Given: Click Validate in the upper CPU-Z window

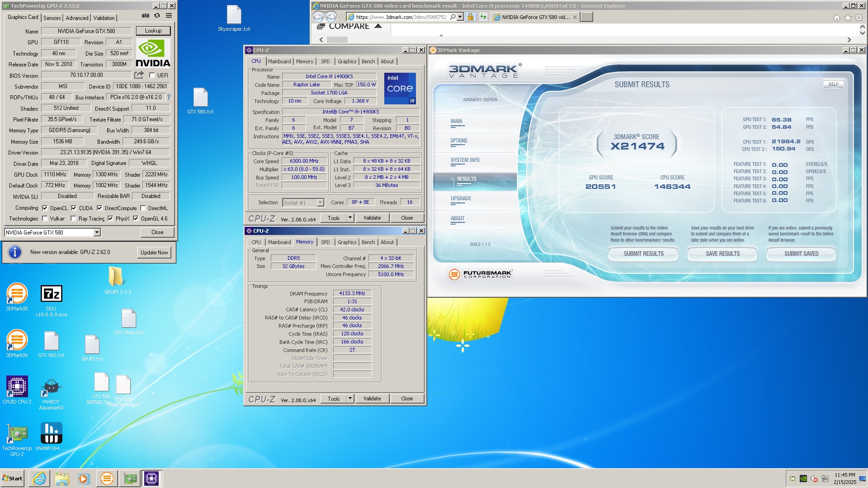Looking at the screenshot, I should 372,218.
